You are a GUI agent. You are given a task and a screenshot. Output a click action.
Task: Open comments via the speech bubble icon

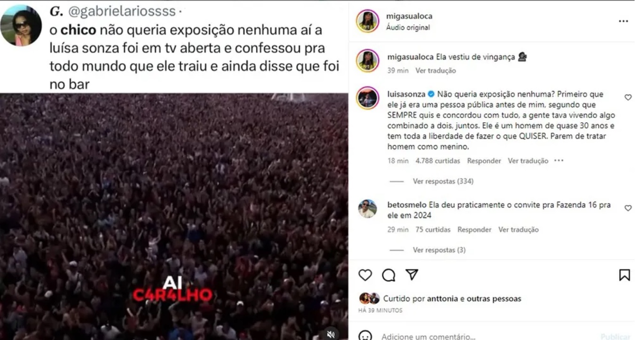[389, 275]
